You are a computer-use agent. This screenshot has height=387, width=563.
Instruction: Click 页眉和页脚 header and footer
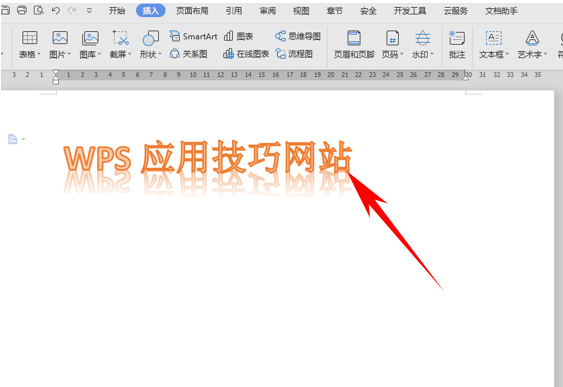click(354, 44)
